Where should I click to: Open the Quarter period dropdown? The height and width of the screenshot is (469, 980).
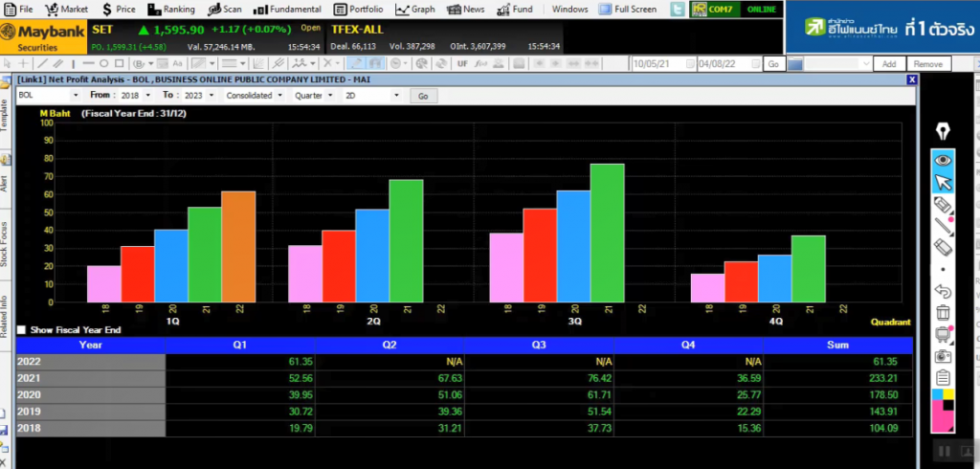tap(328, 95)
